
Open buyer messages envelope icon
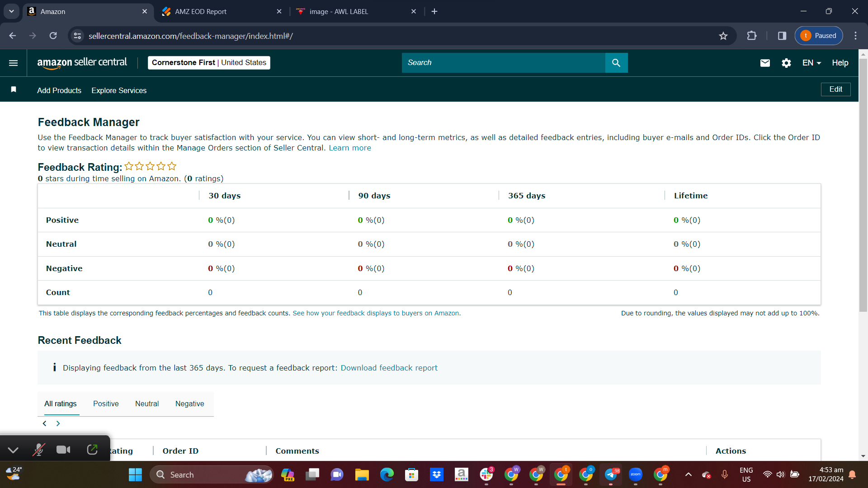765,63
